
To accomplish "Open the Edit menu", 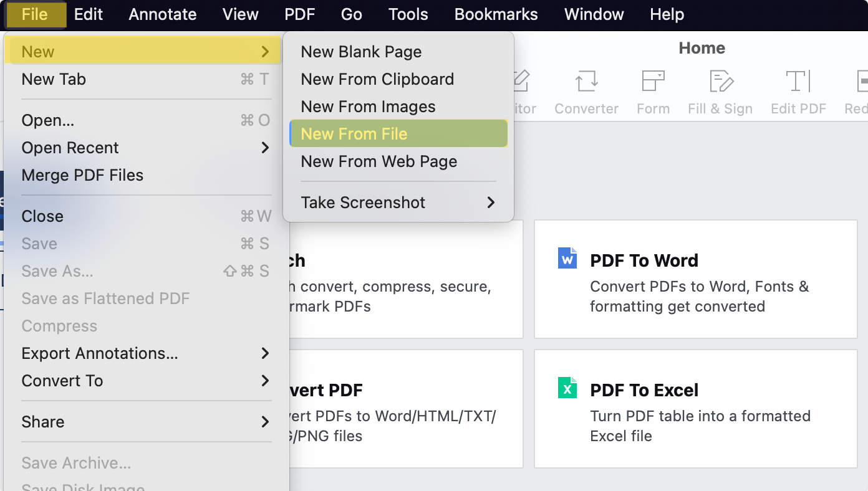I will tap(89, 14).
